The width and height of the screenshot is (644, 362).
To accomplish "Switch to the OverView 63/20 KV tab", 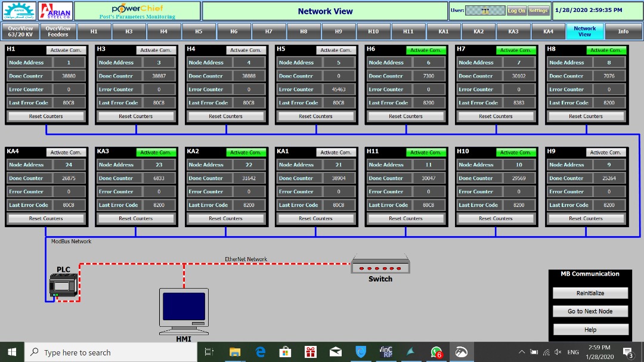I will tap(21, 31).
